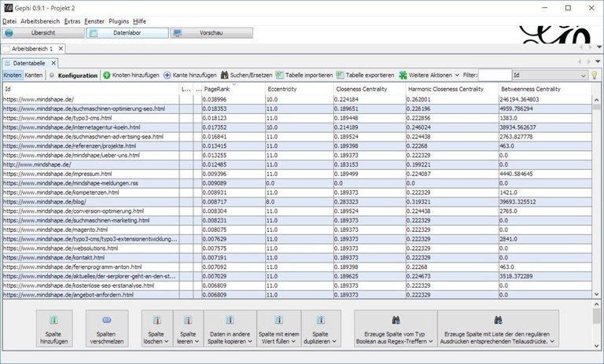Select row https://www.mindshape.de/kontakt.html

pyautogui.click(x=297, y=258)
